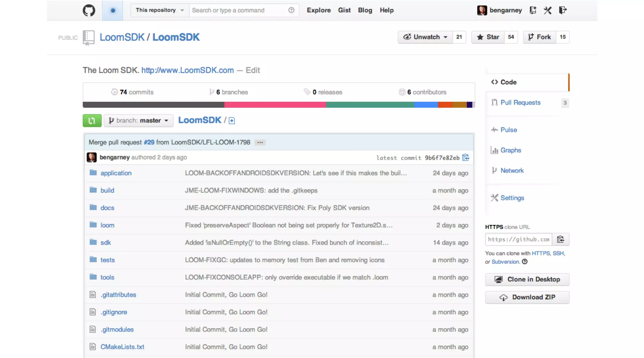The width and height of the screenshot is (644, 358).
Task: Click the GitHub Octocat logo
Action: [89, 10]
